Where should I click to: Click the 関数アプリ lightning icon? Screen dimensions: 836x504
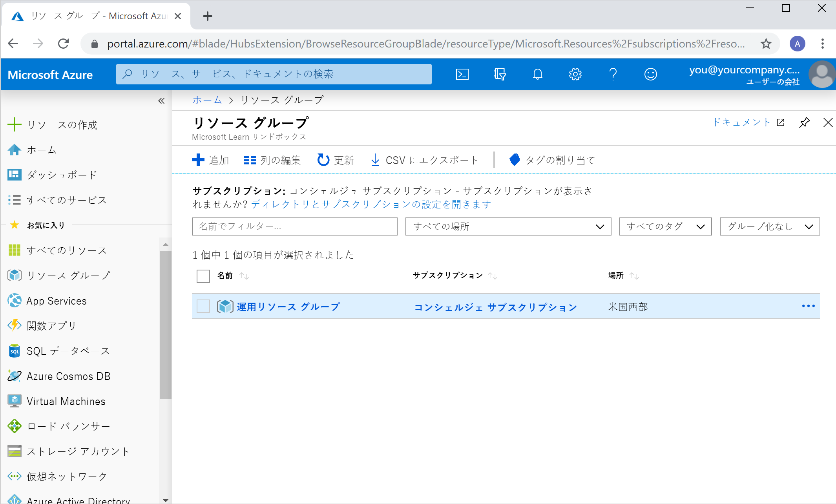point(15,325)
